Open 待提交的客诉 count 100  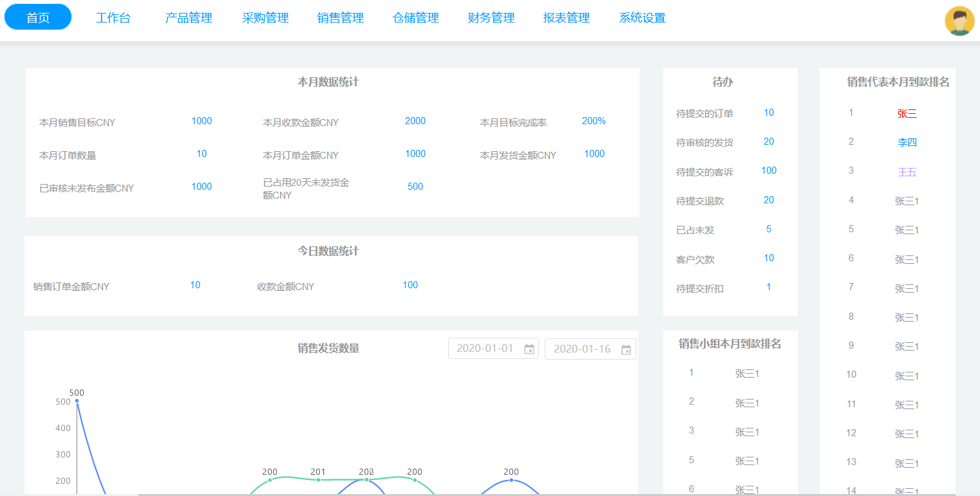769,170
